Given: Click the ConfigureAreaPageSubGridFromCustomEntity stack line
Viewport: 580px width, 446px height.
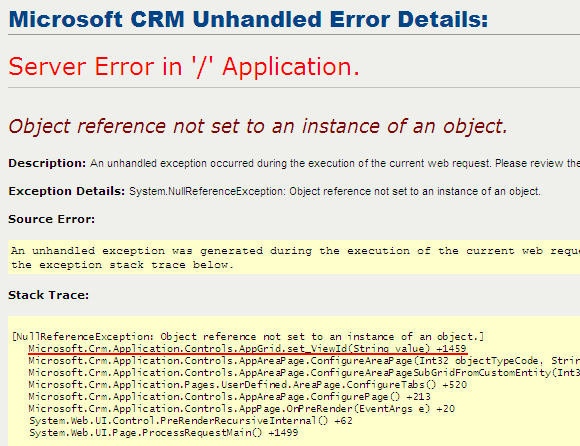Looking at the screenshot, I should [304, 372].
